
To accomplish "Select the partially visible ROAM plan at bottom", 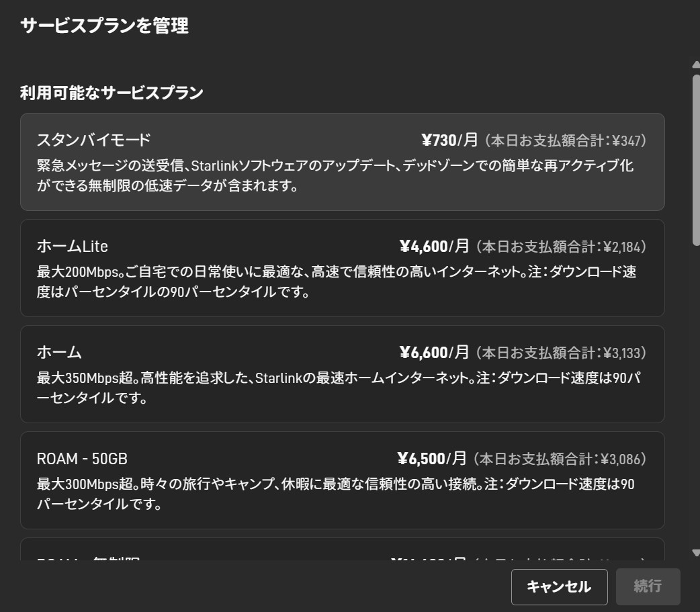I will point(343,550).
